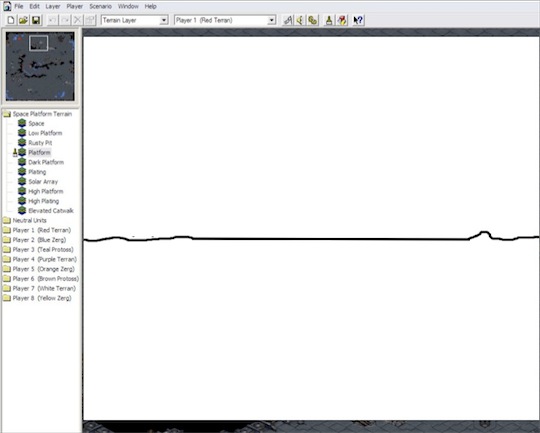The height and width of the screenshot is (433, 540).
Task: Activate the context Help arrow-question icon
Action: pos(358,20)
